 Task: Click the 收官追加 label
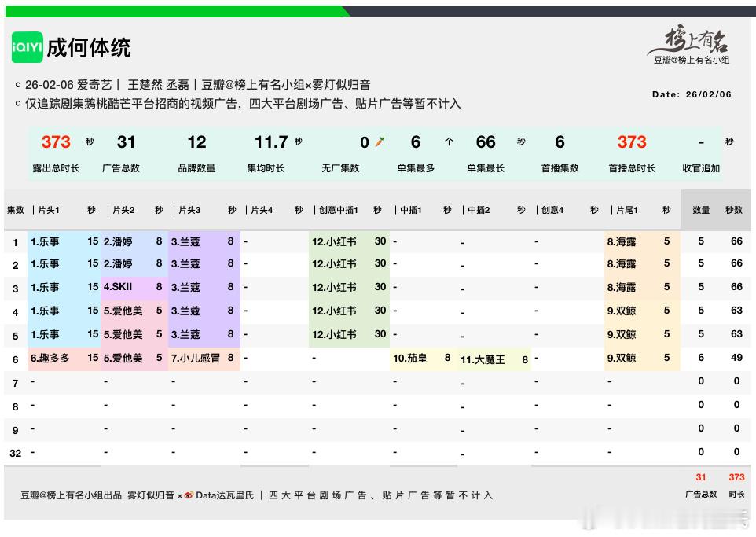click(701, 168)
